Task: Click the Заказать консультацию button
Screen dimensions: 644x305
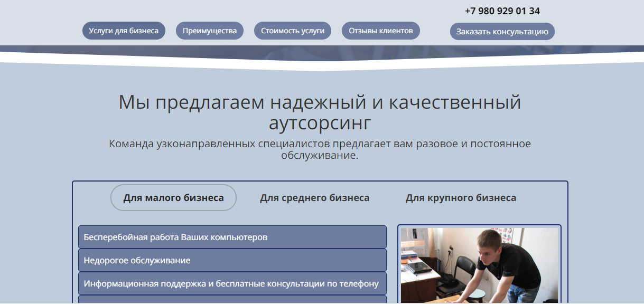Action: [502, 31]
